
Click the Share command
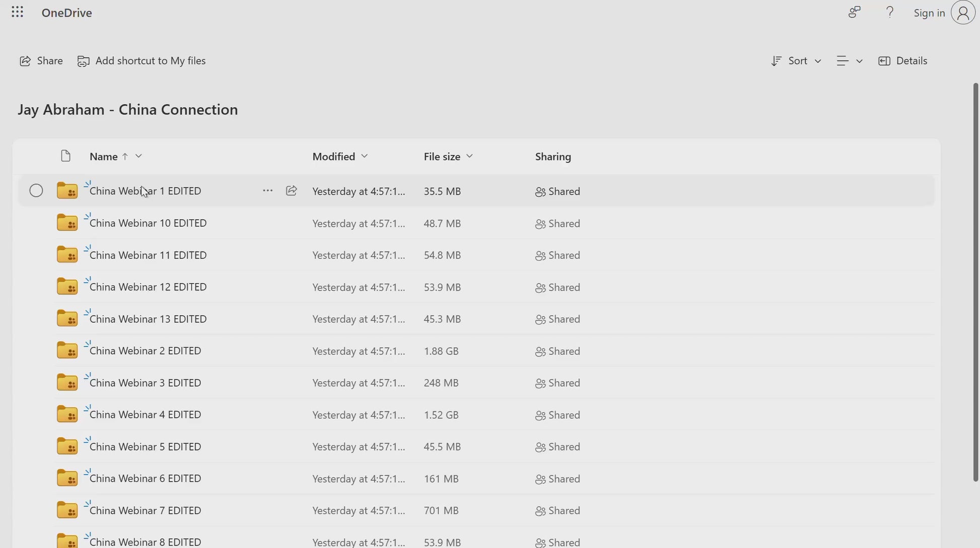(x=41, y=61)
